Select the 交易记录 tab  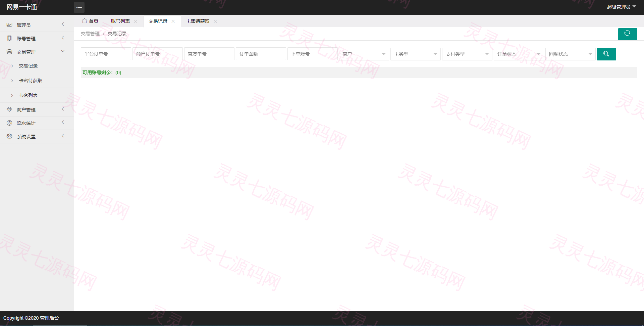tap(158, 21)
